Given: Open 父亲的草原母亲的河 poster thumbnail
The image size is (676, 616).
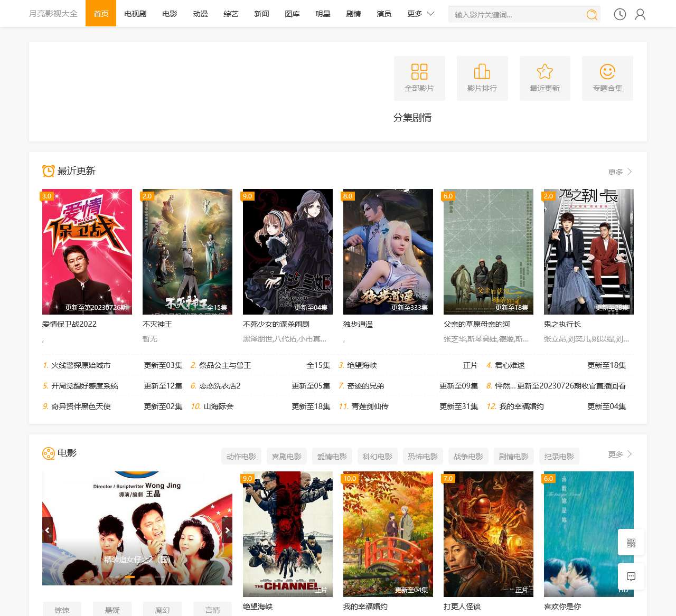Looking at the screenshot, I should tap(489, 252).
